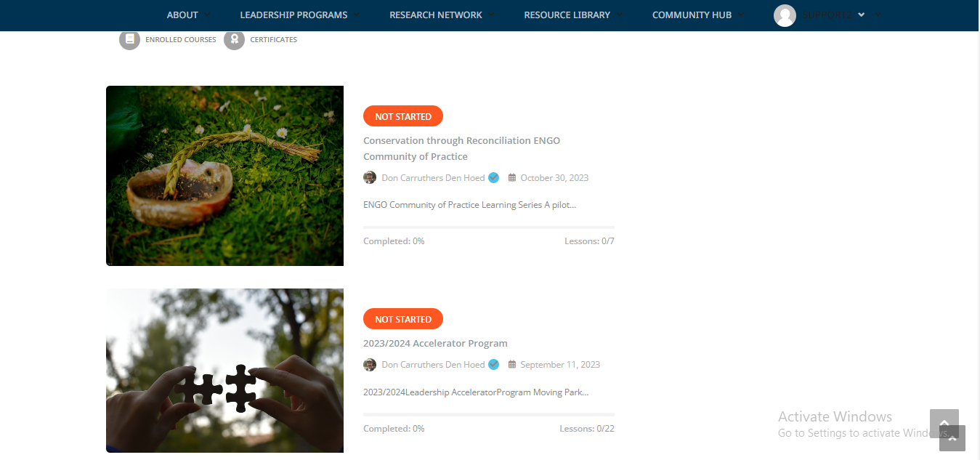Open the user account dropdown arrow
Viewport: 980px width, 460px height.
coord(862,15)
